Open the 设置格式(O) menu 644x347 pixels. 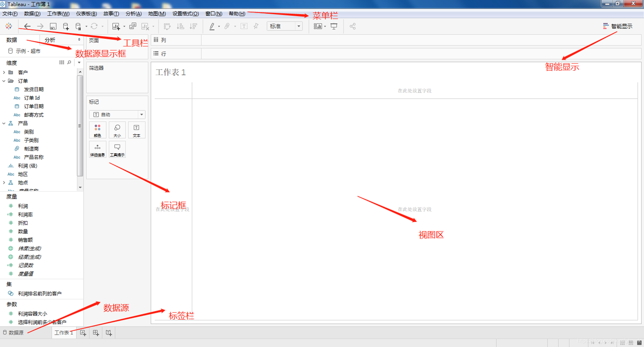[185, 14]
